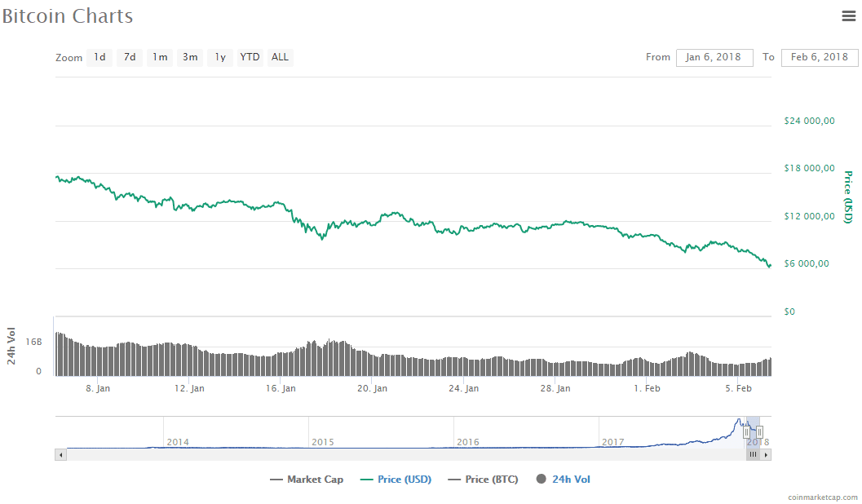
Task: Click the 2014 label in the navigator
Action: [x=178, y=442]
